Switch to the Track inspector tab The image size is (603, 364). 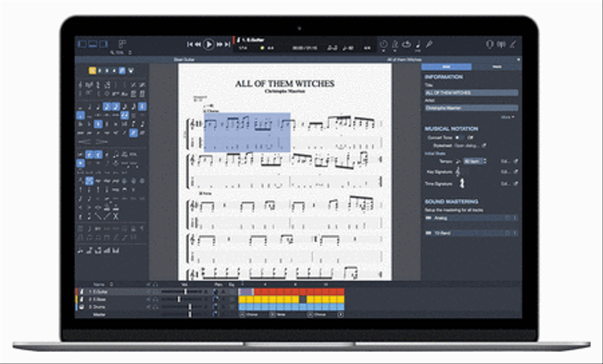coord(497,67)
